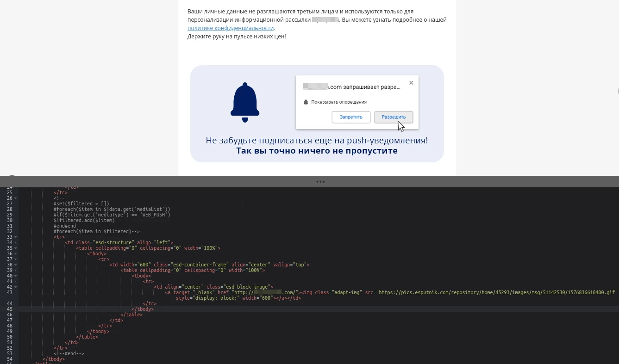
Task: Fold the tr element at line 33
Action: 16,237
